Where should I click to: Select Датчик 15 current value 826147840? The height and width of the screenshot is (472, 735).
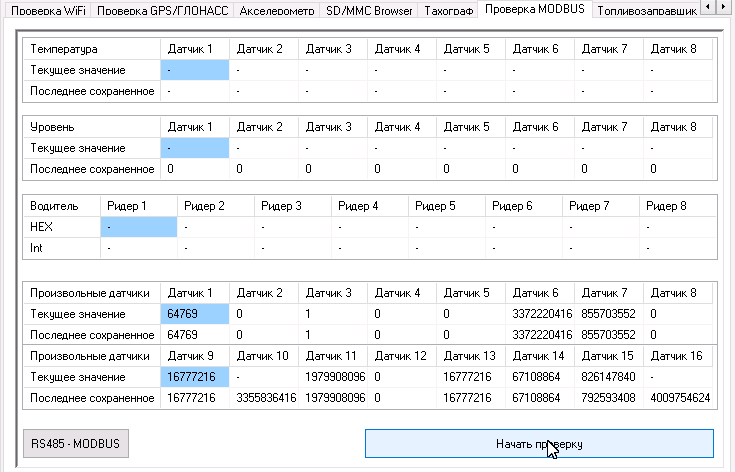click(x=609, y=377)
